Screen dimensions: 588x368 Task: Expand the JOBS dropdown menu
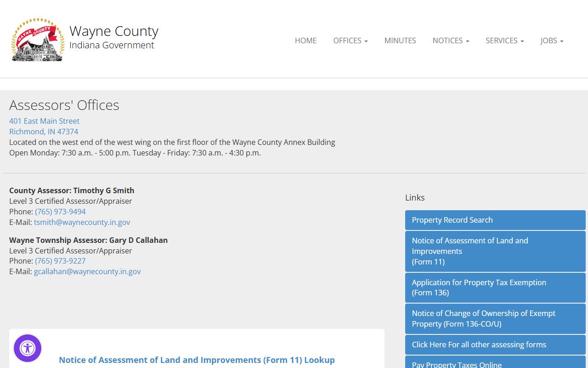point(552,40)
